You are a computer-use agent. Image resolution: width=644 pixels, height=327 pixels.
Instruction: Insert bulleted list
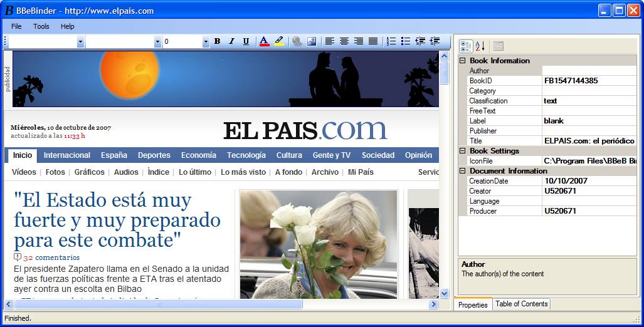tap(405, 41)
